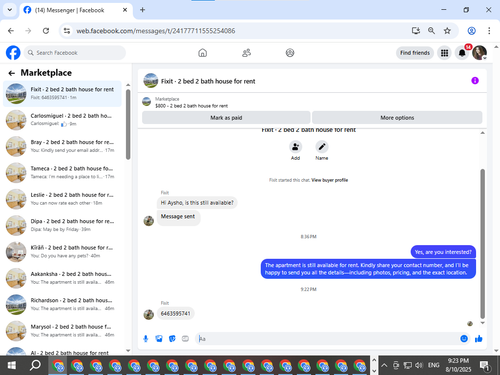
Task: Click the browser back arrow
Action: [11, 31]
